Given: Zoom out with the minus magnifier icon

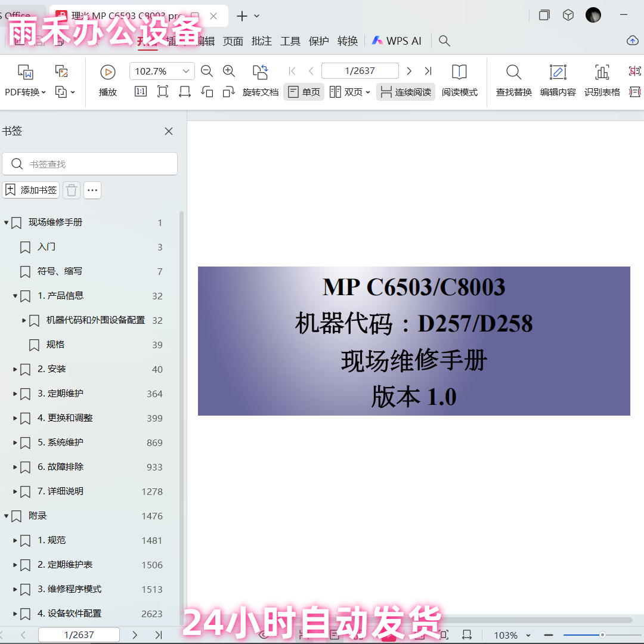Looking at the screenshot, I should pyautogui.click(x=206, y=71).
